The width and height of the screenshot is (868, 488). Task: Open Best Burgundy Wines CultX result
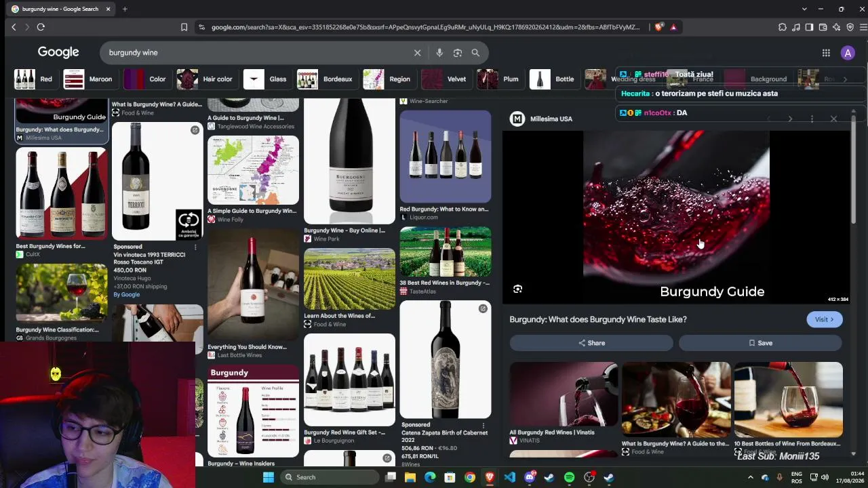pos(62,193)
